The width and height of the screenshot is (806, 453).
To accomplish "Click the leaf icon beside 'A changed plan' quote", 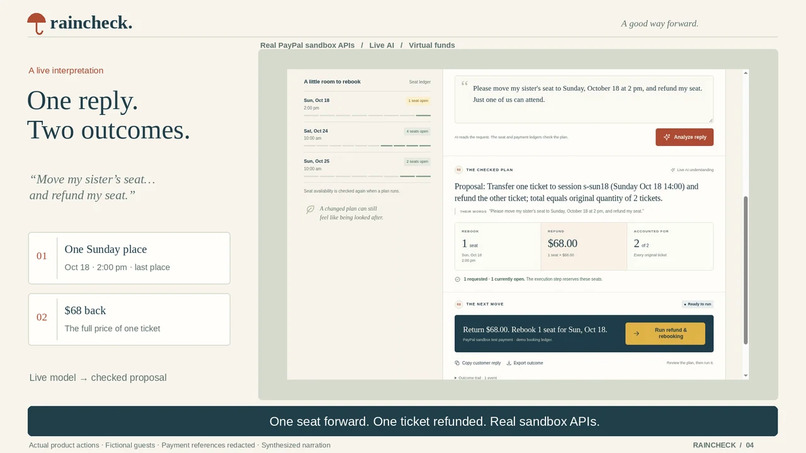I will (310, 209).
